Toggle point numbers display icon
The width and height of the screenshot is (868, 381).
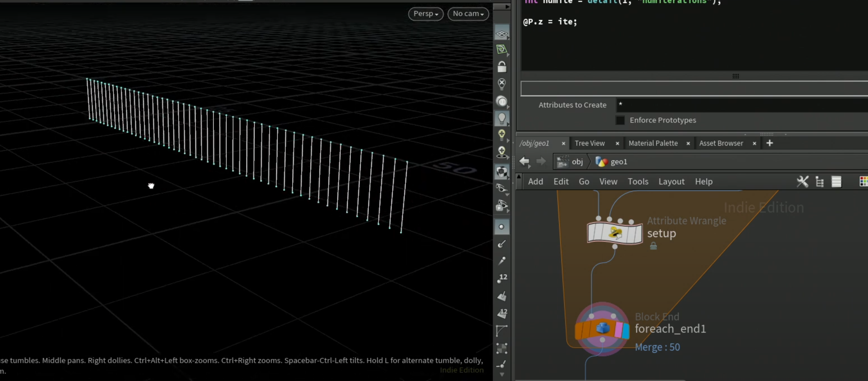point(502,278)
